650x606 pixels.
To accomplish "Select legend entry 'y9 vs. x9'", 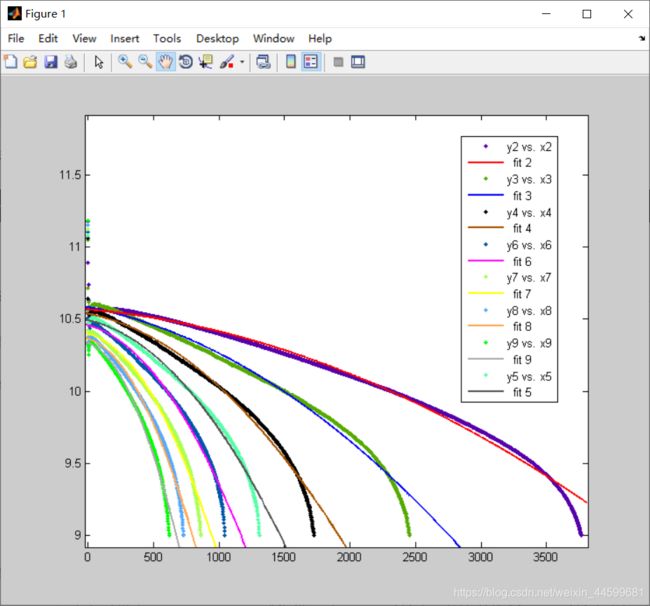I will click(529, 343).
